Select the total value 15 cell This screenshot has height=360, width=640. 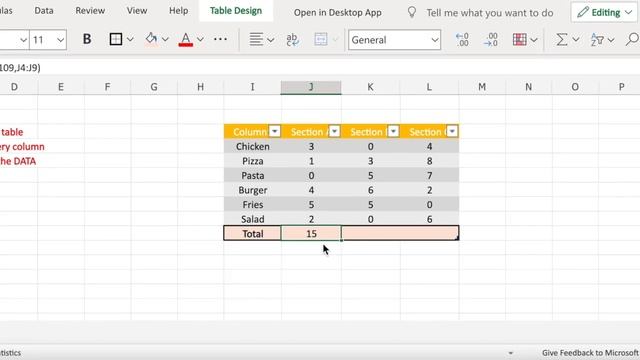pos(311,233)
